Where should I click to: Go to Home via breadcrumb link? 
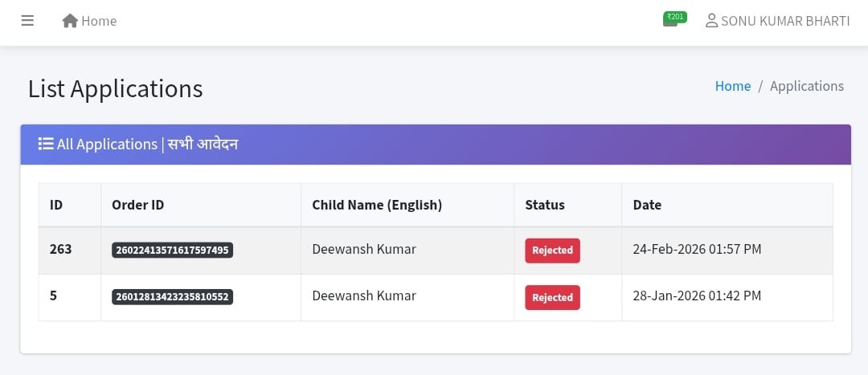732,86
